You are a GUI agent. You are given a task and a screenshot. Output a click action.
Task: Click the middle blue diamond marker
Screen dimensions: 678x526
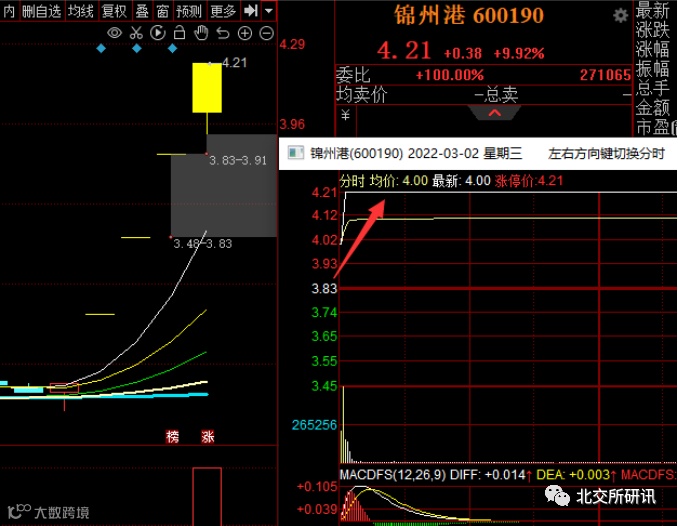click(137, 48)
